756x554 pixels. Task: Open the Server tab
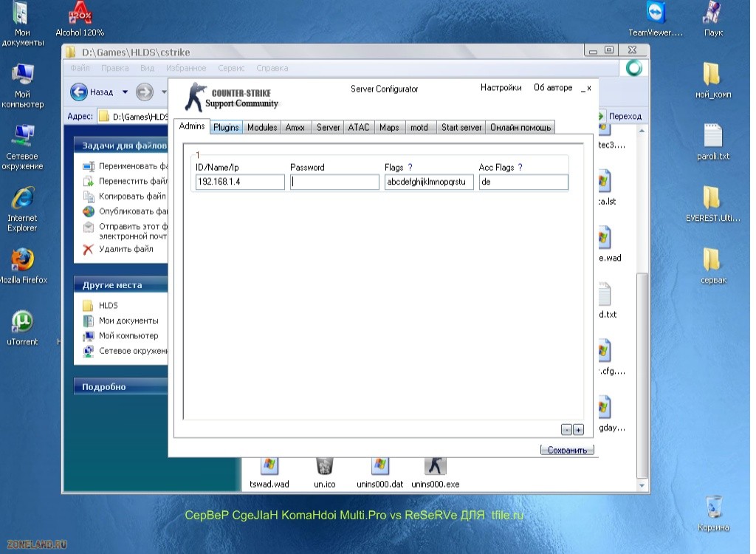328,127
